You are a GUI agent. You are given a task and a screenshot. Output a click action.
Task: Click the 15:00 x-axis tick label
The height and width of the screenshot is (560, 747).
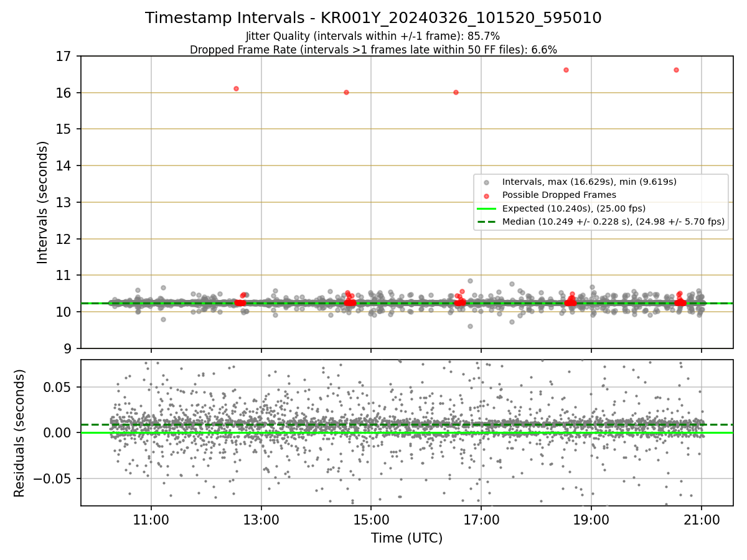click(371, 521)
